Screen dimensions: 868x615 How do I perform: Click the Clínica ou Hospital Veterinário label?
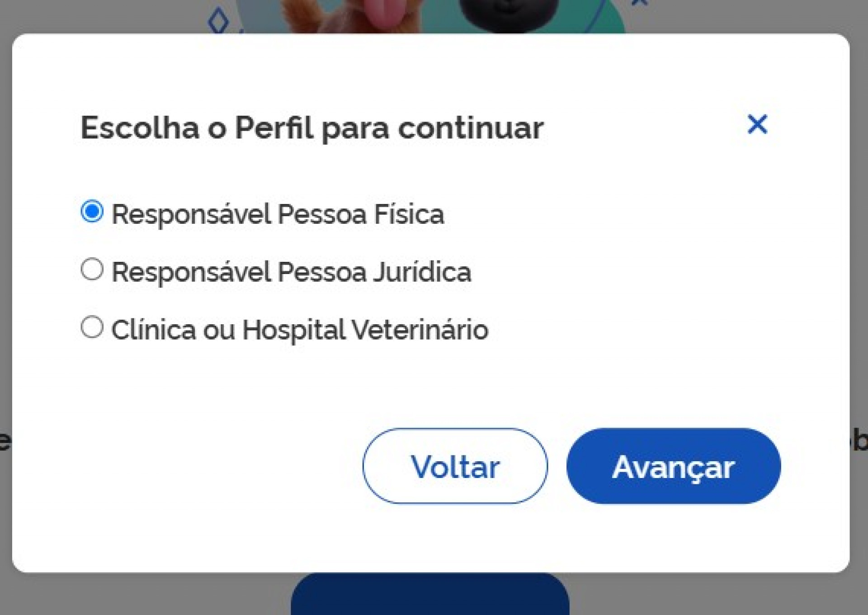[300, 329]
